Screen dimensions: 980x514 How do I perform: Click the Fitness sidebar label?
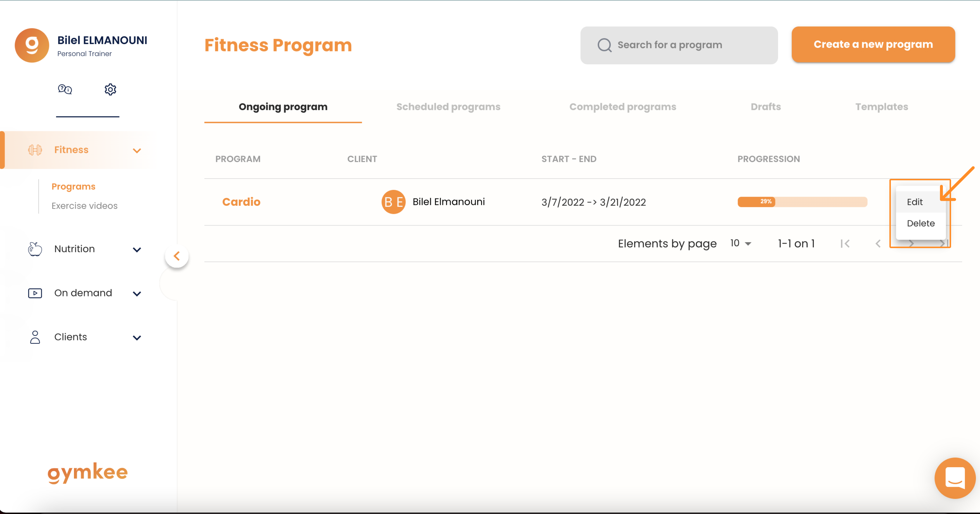click(71, 150)
